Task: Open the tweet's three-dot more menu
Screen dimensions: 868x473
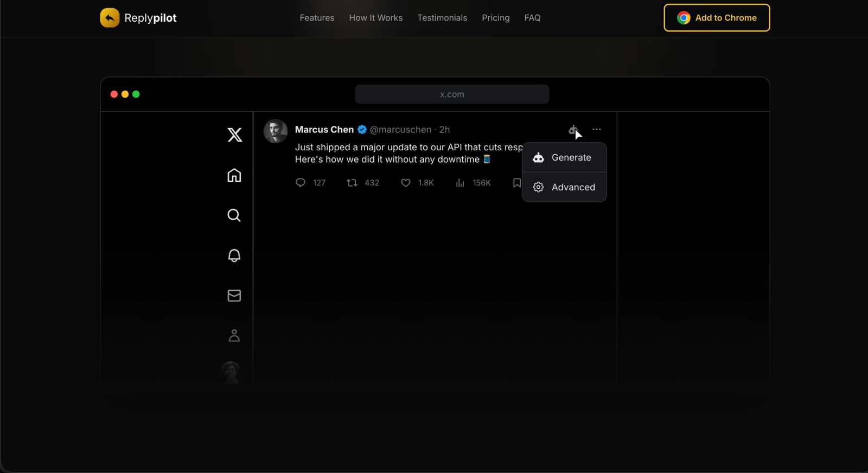Action: pyautogui.click(x=597, y=130)
